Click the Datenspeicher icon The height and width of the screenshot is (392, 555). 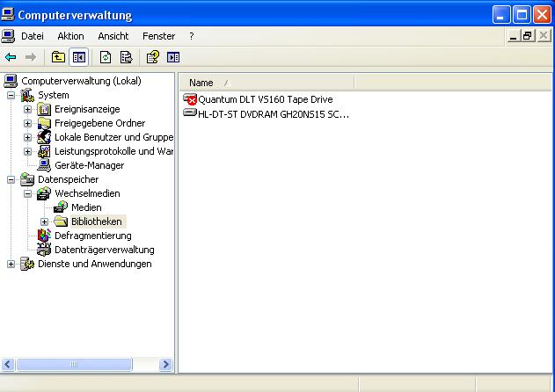pos(27,179)
